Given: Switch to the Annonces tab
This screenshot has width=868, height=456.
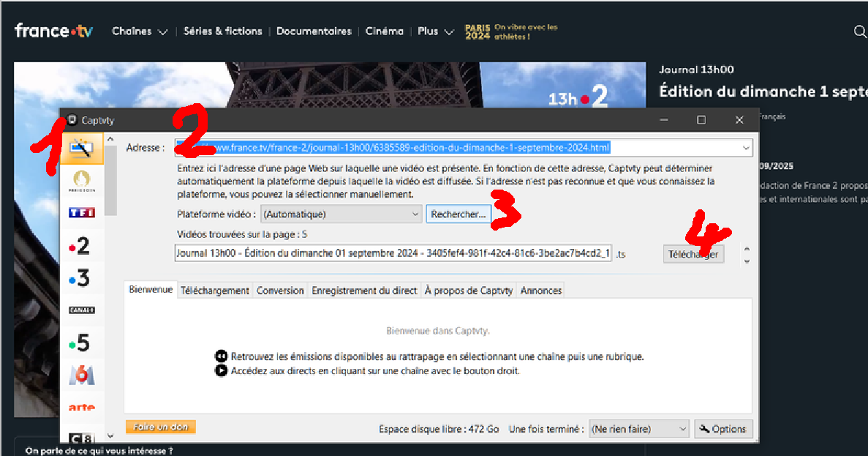Looking at the screenshot, I should click(x=541, y=291).
